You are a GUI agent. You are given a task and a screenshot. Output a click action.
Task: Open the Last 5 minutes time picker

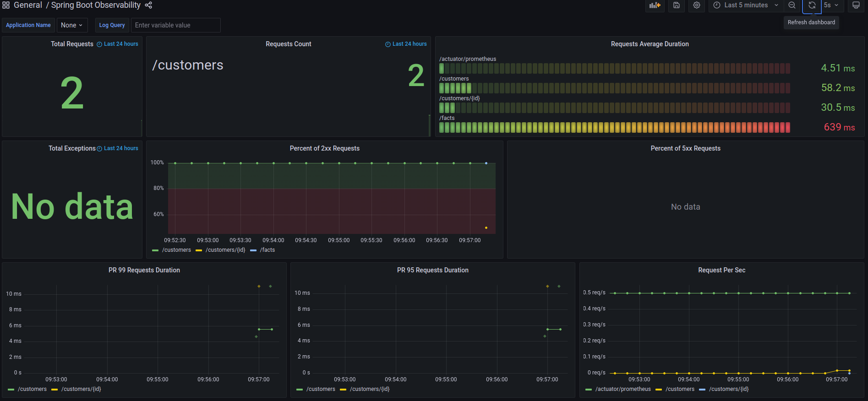(x=746, y=5)
